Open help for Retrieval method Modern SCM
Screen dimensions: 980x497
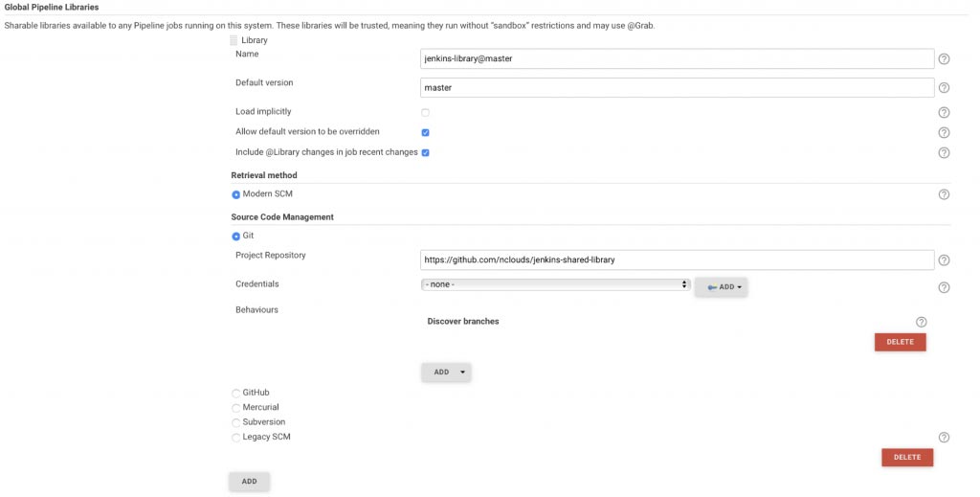pos(944,194)
